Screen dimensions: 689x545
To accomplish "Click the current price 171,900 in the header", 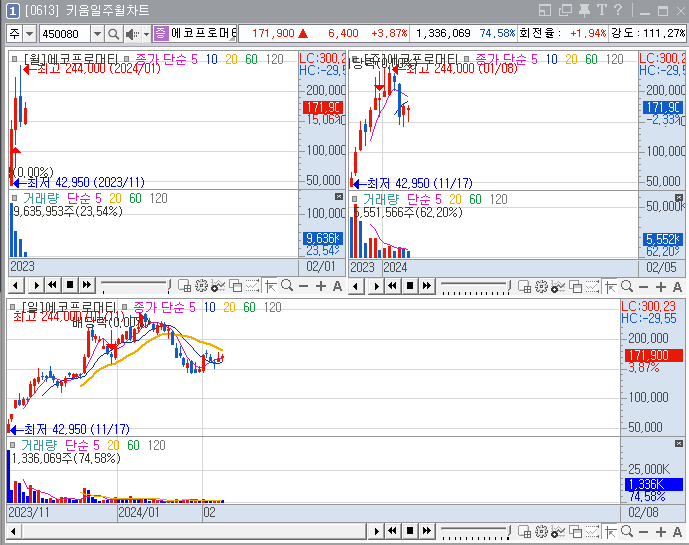I will (x=273, y=33).
